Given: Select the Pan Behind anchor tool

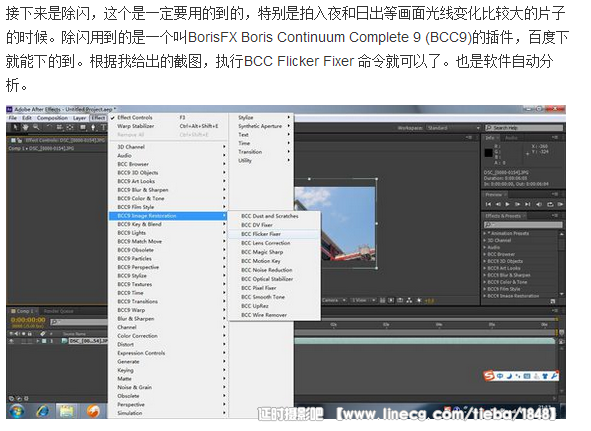Looking at the screenshot, I should click(x=70, y=127).
